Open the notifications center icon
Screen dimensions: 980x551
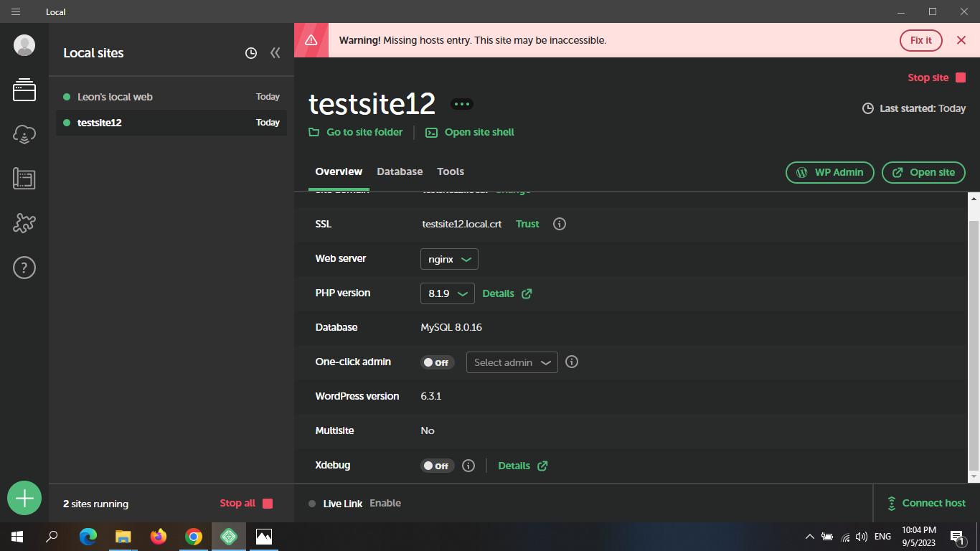956,537
